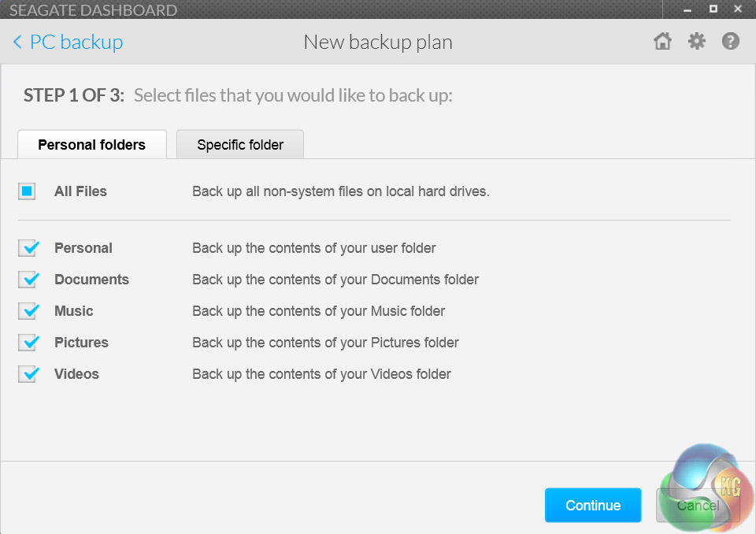The height and width of the screenshot is (534, 756).
Task: Click the Cancel button
Action: (696, 506)
